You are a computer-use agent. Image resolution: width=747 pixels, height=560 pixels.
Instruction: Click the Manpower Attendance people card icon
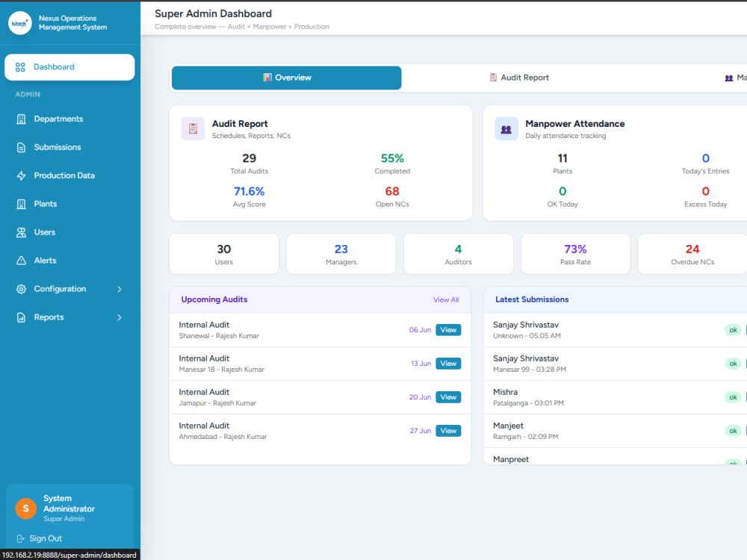506,128
